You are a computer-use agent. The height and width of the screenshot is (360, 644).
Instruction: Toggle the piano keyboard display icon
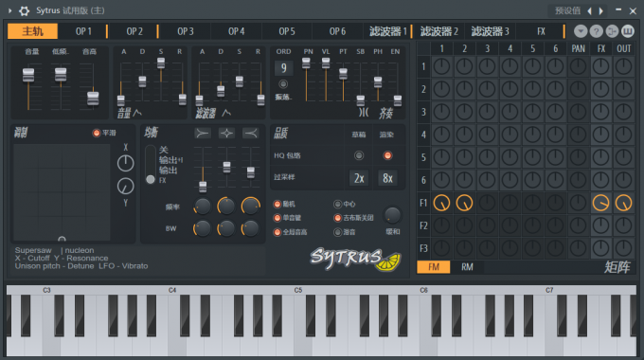coord(628,31)
